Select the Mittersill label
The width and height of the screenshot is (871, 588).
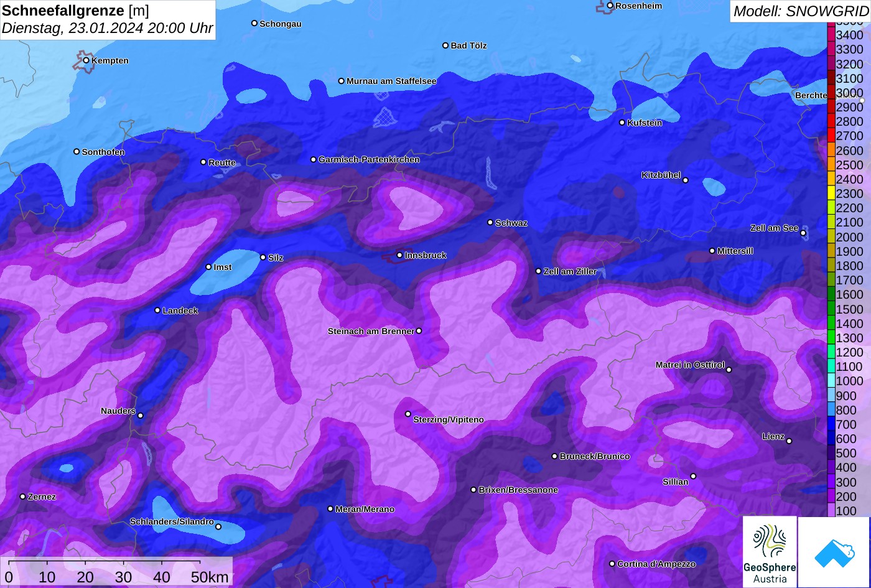click(735, 251)
